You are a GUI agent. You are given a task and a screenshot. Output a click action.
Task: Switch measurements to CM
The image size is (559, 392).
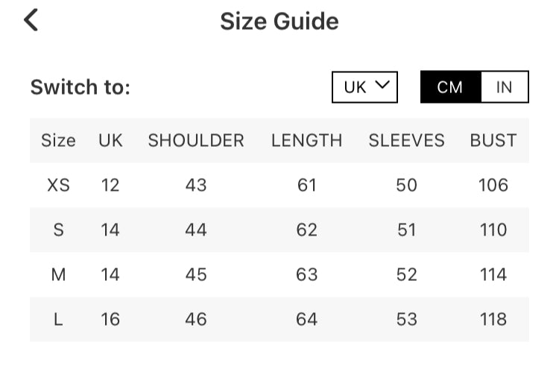(450, 87)
